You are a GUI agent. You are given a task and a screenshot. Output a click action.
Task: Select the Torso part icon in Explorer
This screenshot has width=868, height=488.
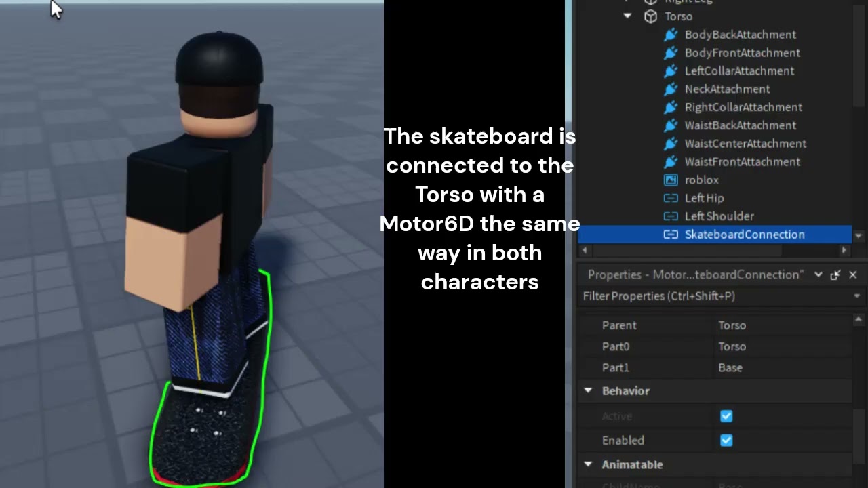tap(650, 16)
